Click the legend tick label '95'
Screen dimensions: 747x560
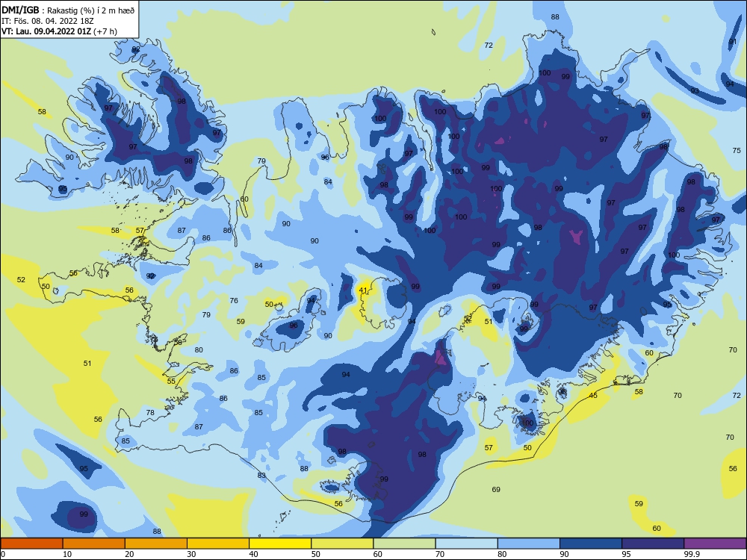(x=626, y=554)
